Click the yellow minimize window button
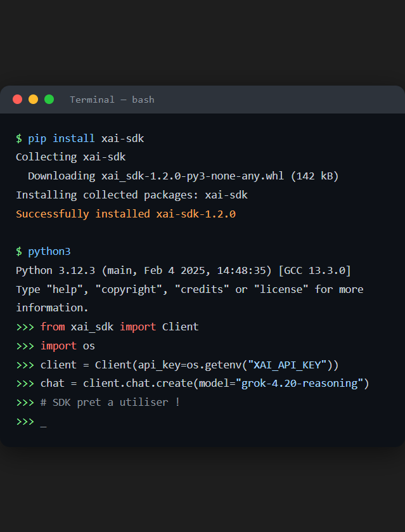The image size is (405, 532). point(33,100)
